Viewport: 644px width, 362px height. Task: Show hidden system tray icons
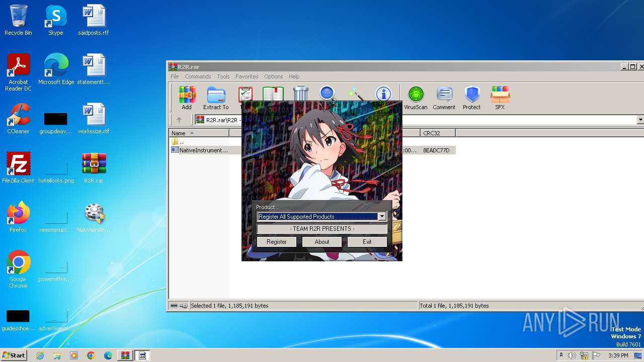point(561,355)
